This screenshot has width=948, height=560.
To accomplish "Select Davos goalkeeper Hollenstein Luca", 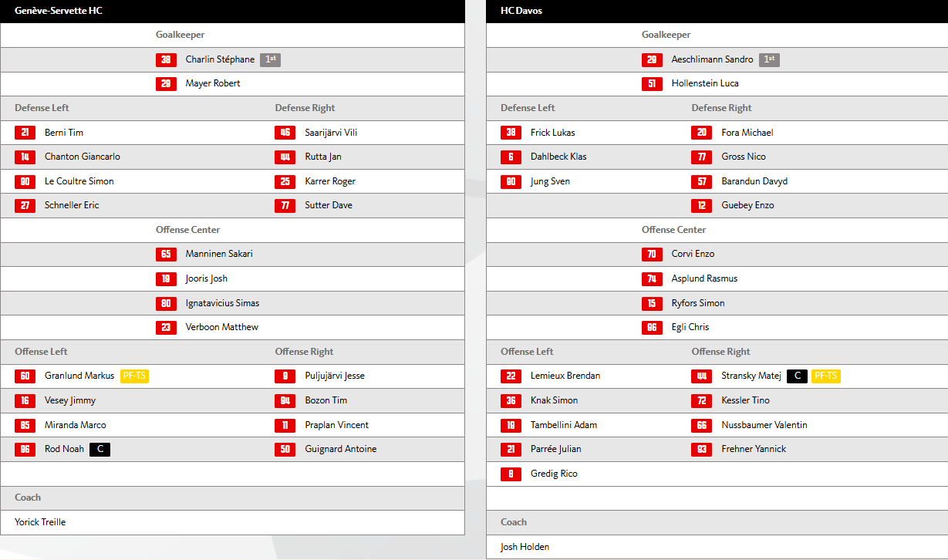I will [x=705, y=83].
